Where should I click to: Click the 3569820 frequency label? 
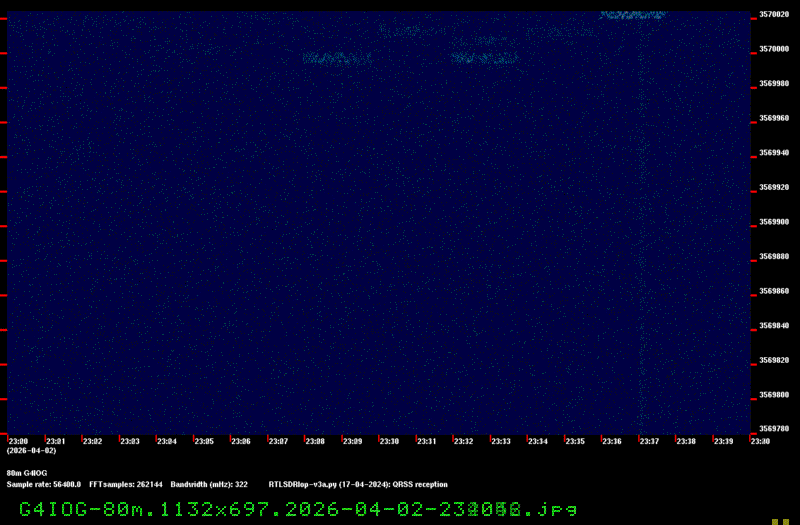tap(774, 360)
